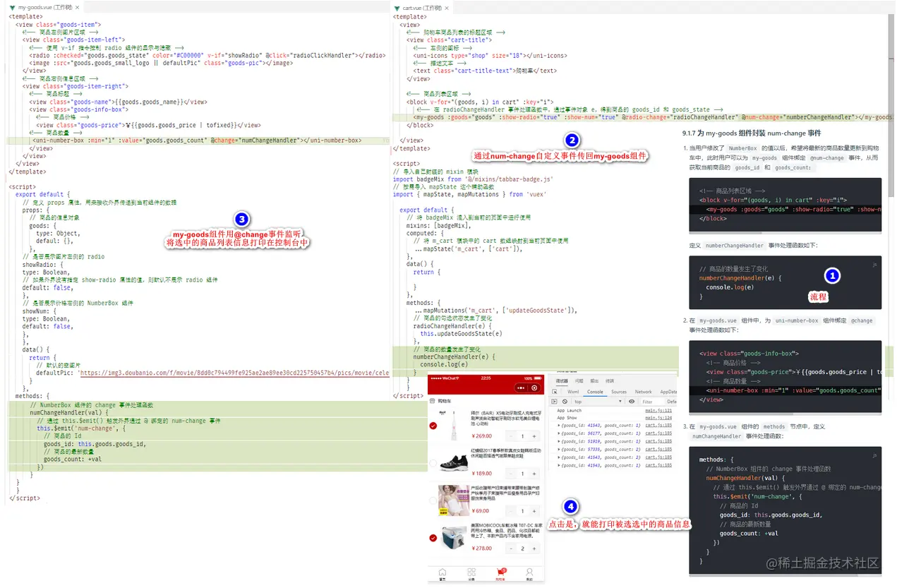
Task: Open the doubanio defaultPic URL in the code
Action: [x=235, y=372]
